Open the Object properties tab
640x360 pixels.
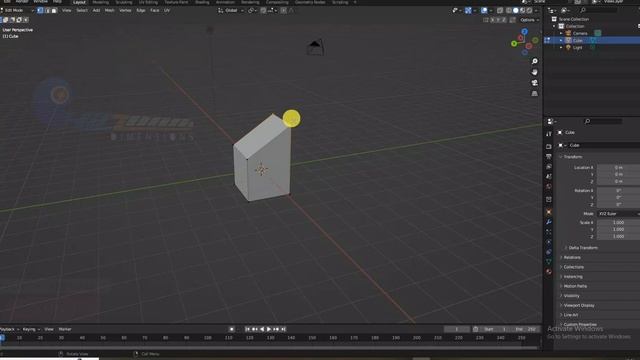[x=549, y=212]
